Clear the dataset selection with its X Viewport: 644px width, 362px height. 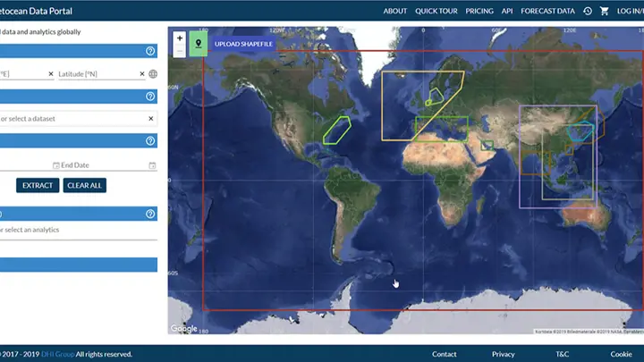pos(150,118)
